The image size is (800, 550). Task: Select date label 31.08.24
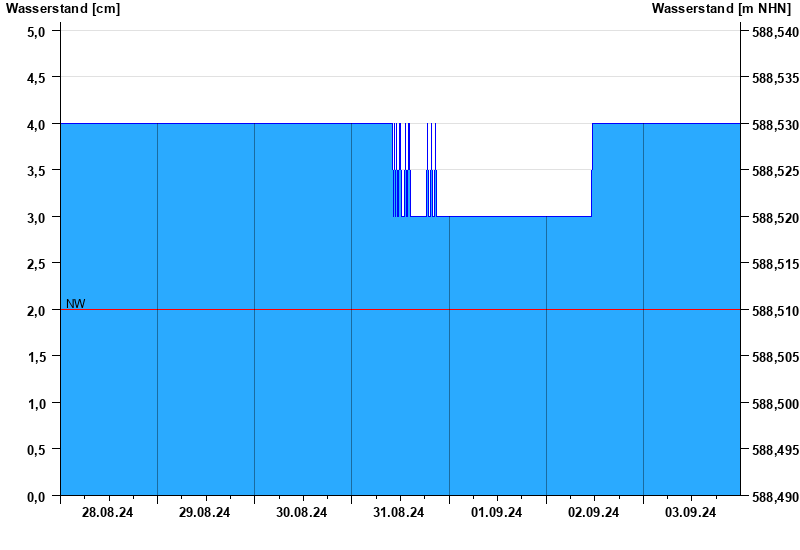(x=398, y=512)
